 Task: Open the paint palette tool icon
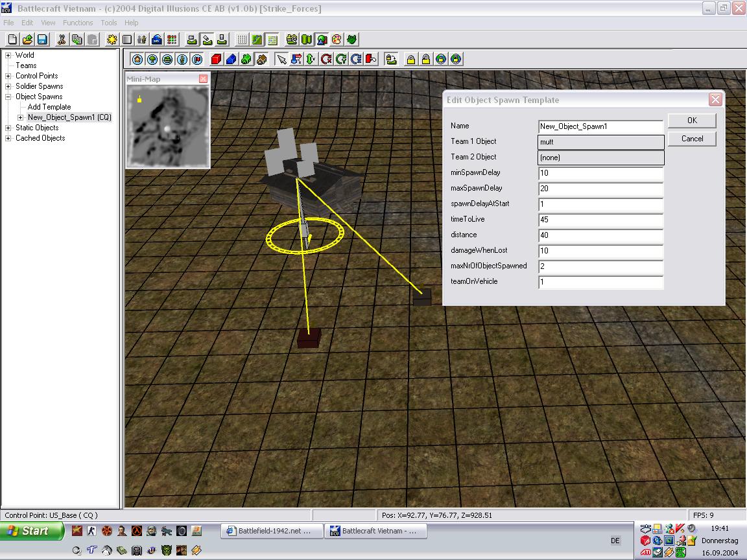(337, 40)
